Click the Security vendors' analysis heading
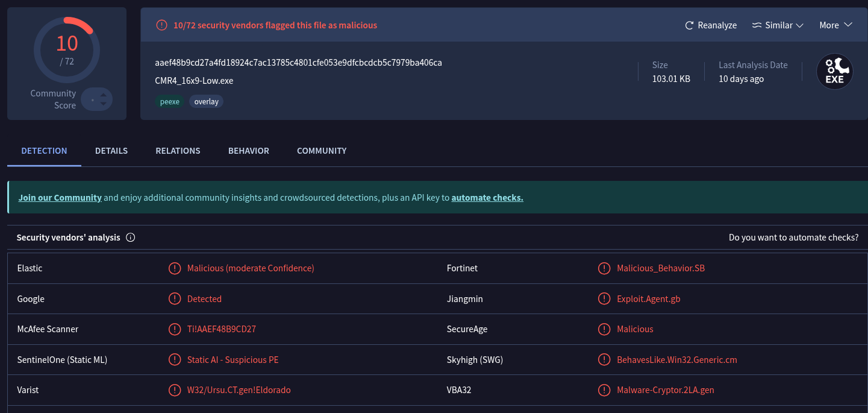 coord(69,238)
